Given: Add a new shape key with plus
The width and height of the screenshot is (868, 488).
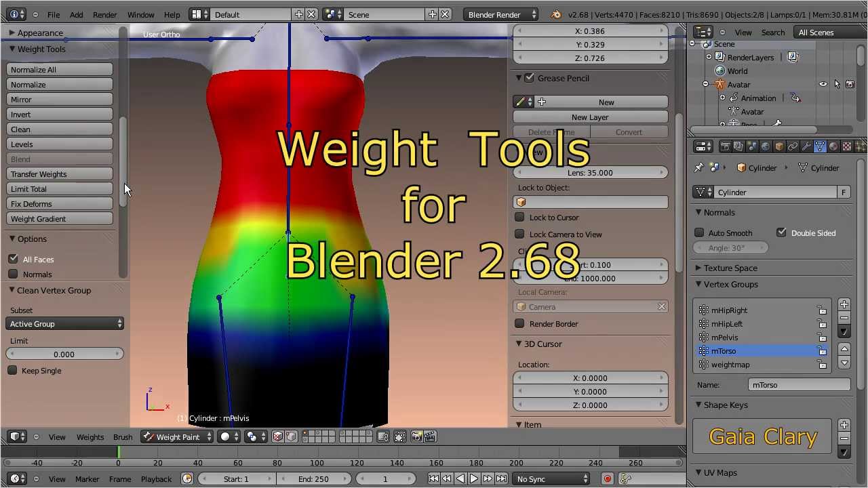Looking at the screenshot, I should pos(844,425).
